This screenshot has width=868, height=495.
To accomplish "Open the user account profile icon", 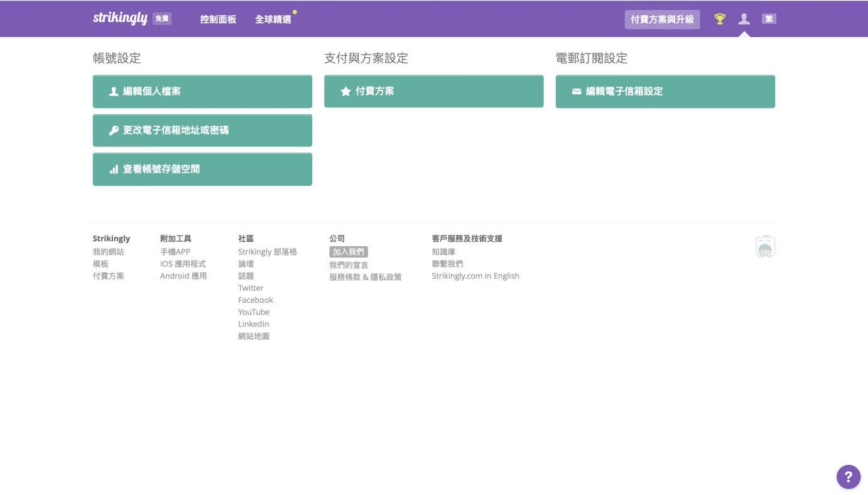I will (x=744, y=19).
